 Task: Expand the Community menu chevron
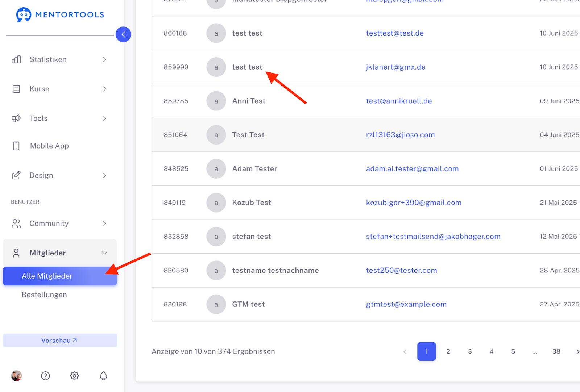click(104, 224)
